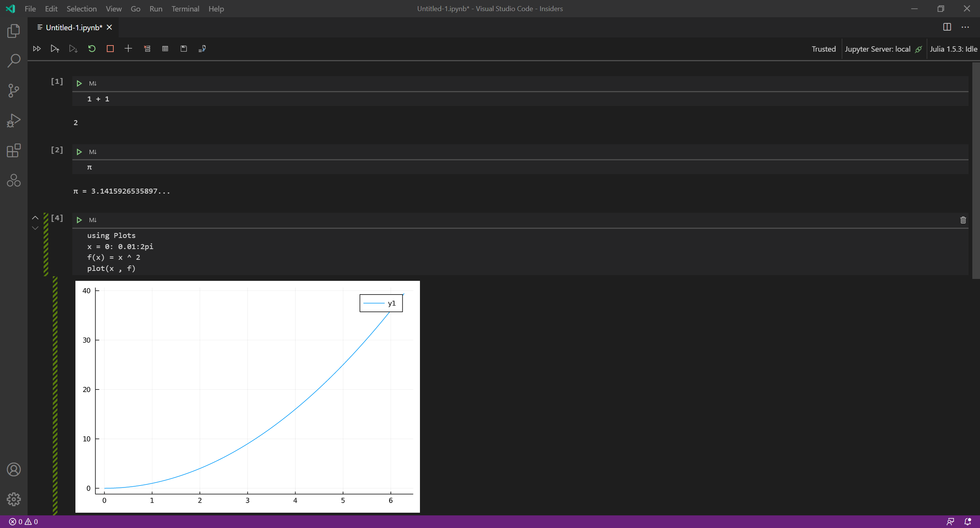Viewport: 980px width, 528px height.
Task: Save the notebook
Action: pyautogui.click(x=183, y=49)
